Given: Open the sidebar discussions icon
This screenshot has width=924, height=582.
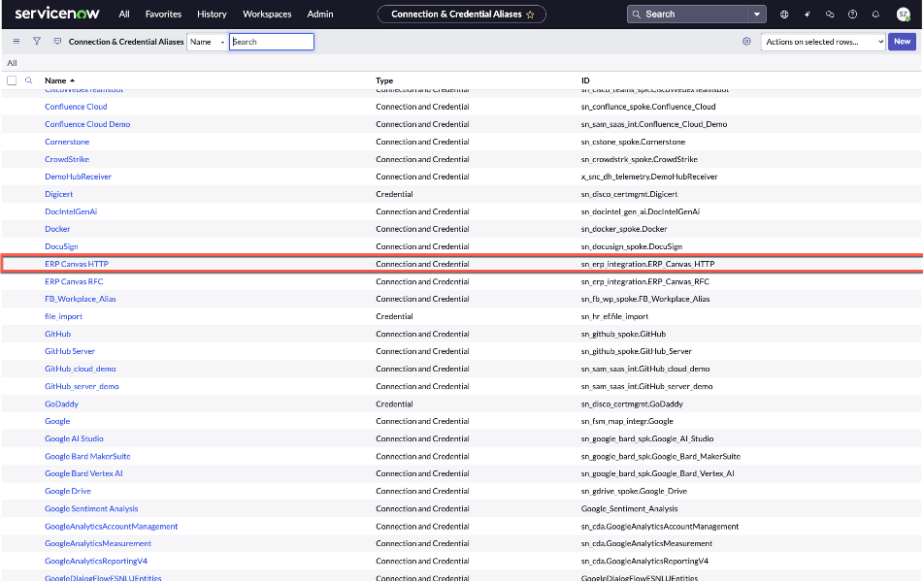Looking at the screenshot, I should 58,42.
